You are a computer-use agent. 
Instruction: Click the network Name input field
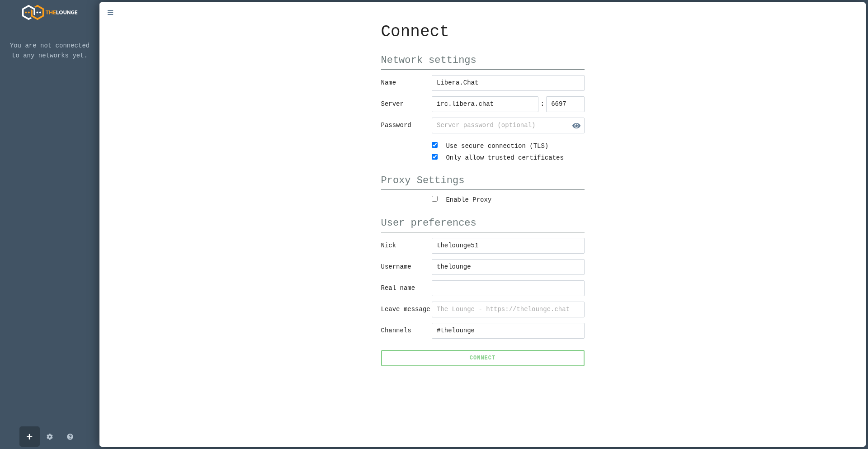[507, 83]
